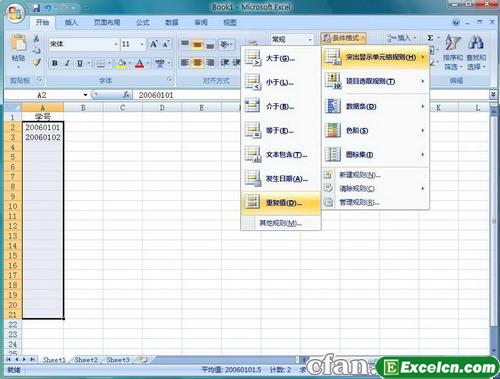Viewport: 500px width, 379px height.
Task: Choose 文本包含(T) text contains rule
Action: pyautogui.click(x=281, y=155)
